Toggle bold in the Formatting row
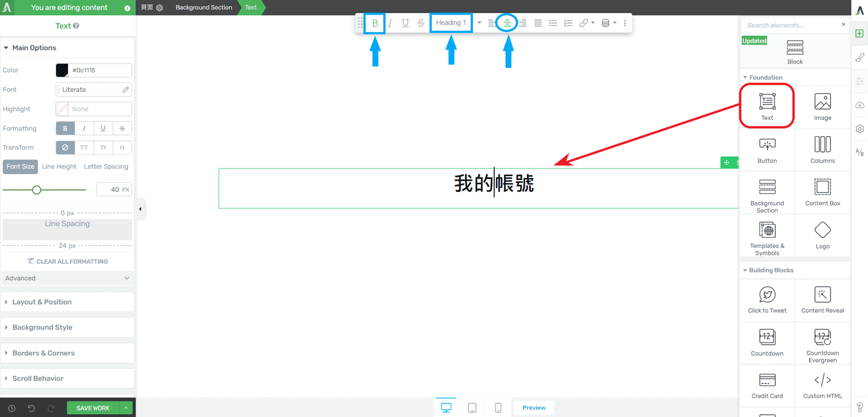This screenshot has height=417, width=868. click(65, 129)
